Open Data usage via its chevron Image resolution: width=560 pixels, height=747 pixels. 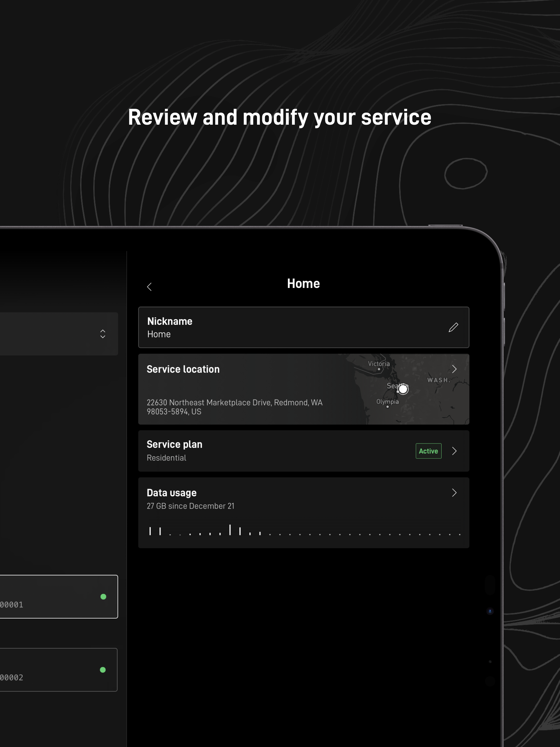pyautogui.click(x=454, y=493)
